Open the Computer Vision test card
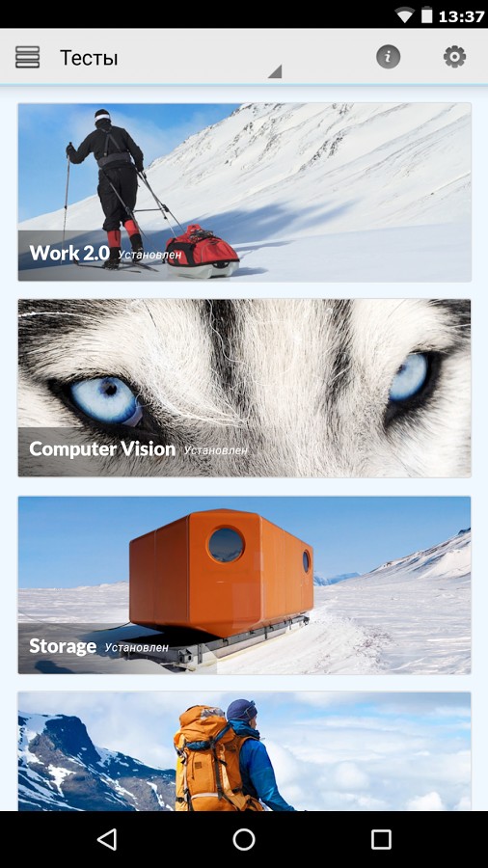488x868 pixels. click(x=245, y=388)
